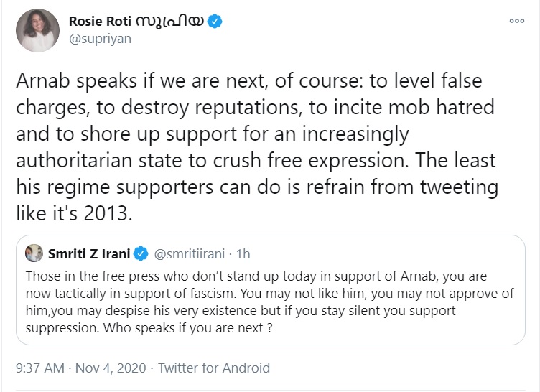
Task: Click the 'now tactically in support of fascism' line
Action: (131, 294)
